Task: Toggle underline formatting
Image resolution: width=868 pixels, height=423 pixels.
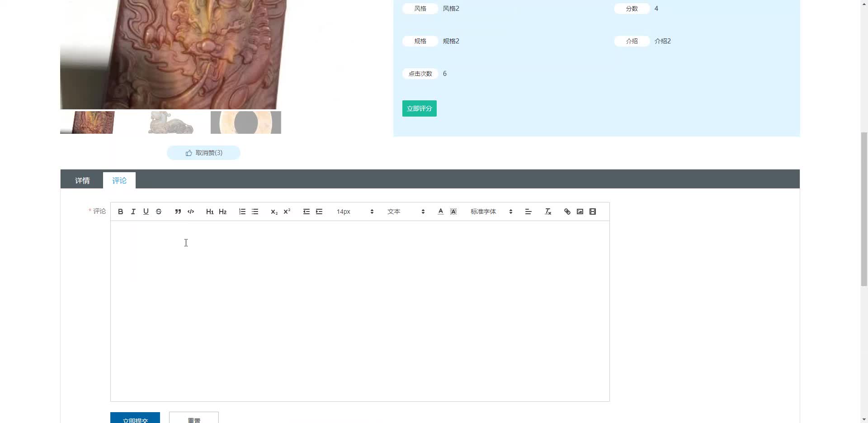Action: [x=146, y=211]
